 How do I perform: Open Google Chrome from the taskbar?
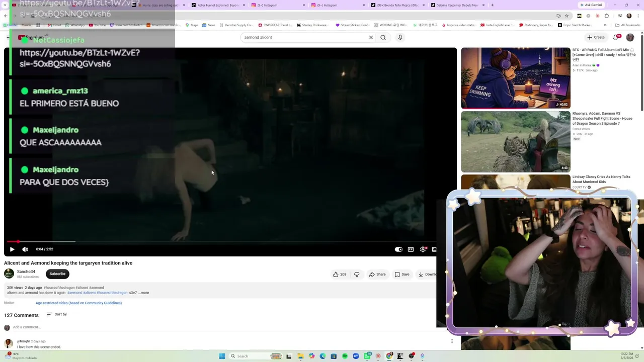coord(389,356)
